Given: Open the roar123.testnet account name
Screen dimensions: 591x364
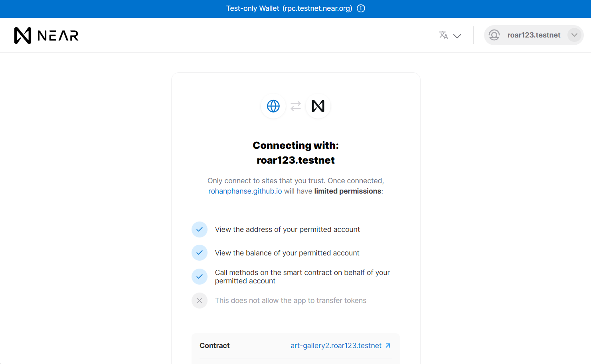Looking at the screenshot, I should click(534, 35).
